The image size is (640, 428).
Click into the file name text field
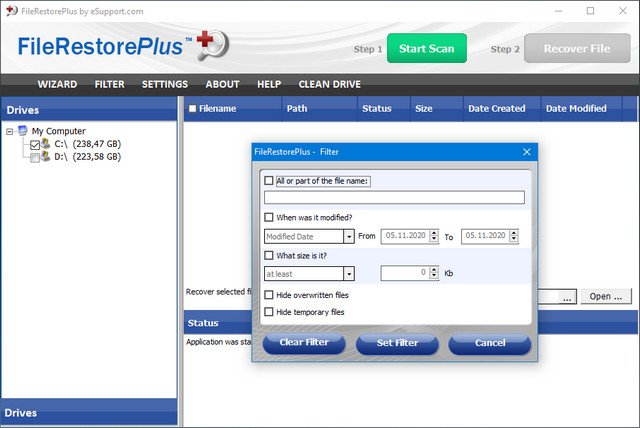[x=394, y=197]
